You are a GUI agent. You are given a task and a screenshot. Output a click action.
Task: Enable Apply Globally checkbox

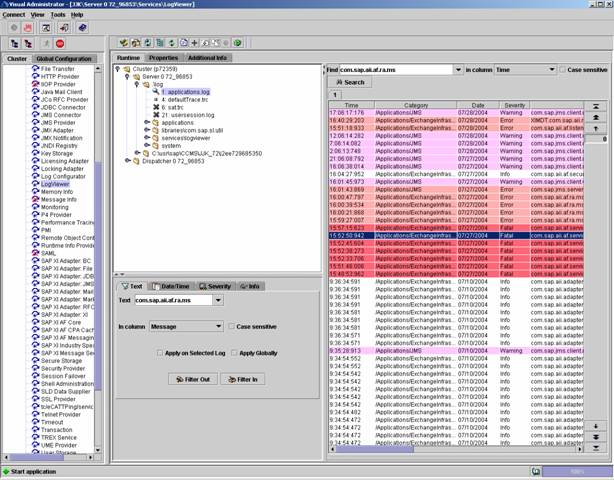click(234, 353)
